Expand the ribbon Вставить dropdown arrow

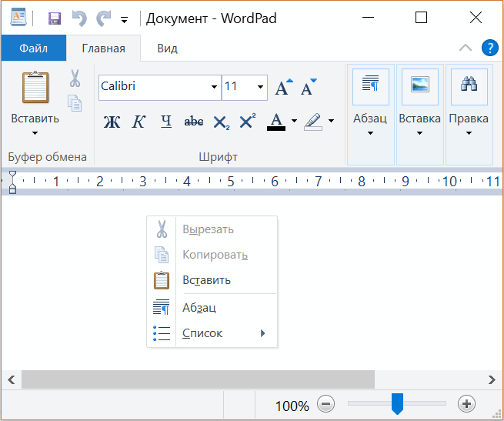[x=35, y=133]
